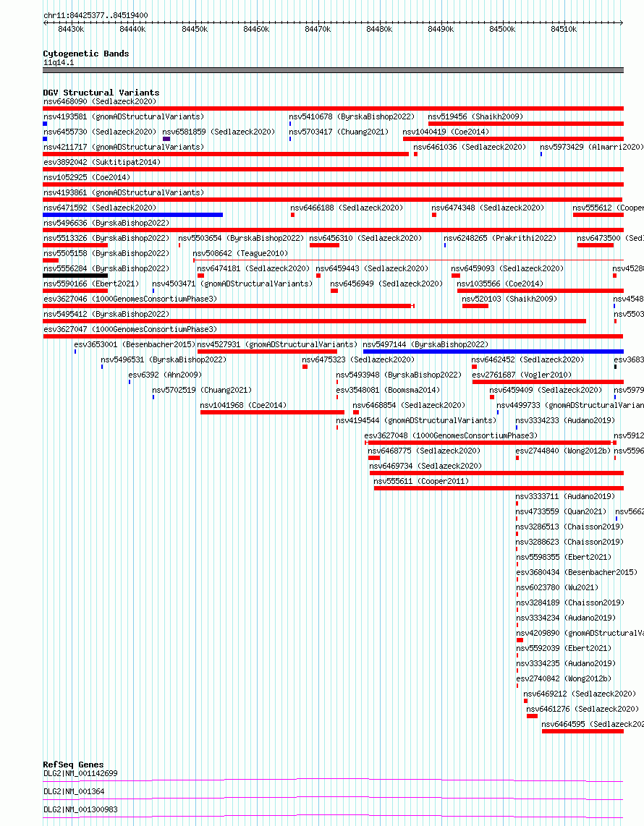Open variant esv3627046 (1000GenomesConsortiumPhase3)
Image resolution: width=644 pixels, height=826 pixels.
130,299
